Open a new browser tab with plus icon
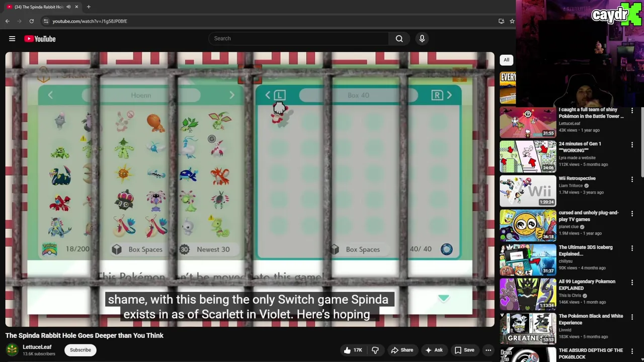644x362 pixels. pyautogui.click(x=89, y=7)
